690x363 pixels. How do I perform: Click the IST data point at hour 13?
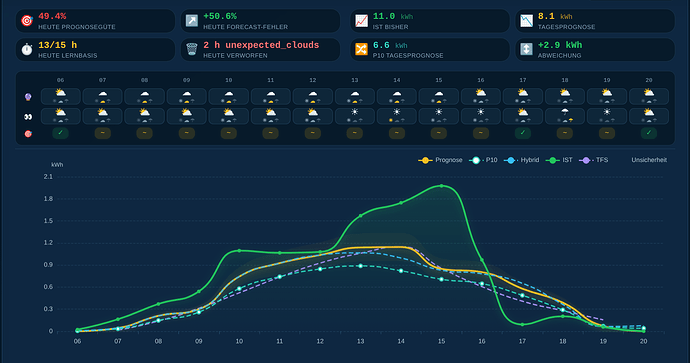coord(360,216)
